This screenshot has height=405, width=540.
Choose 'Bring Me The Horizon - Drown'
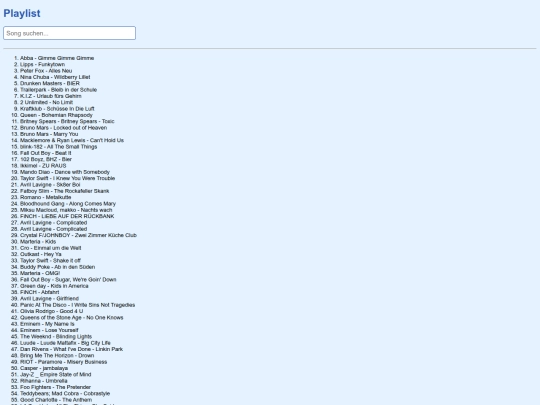(x=57, y=355)
